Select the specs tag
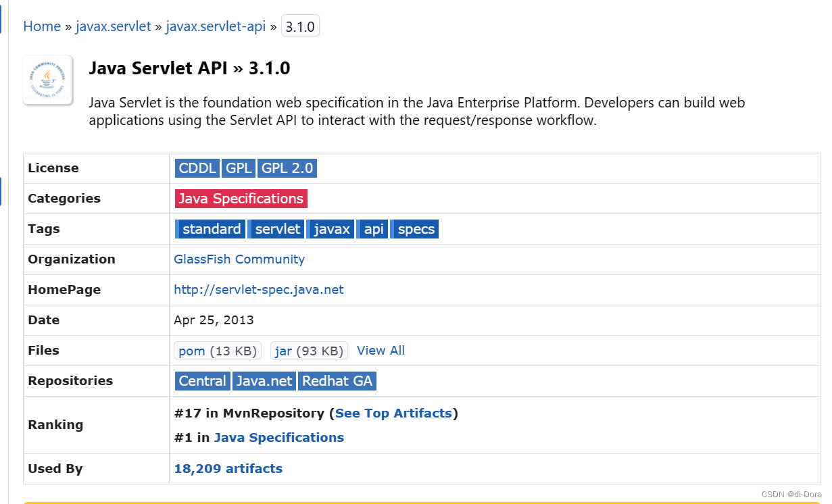Viewport: 832px width, 504px height. pos(414,229)
